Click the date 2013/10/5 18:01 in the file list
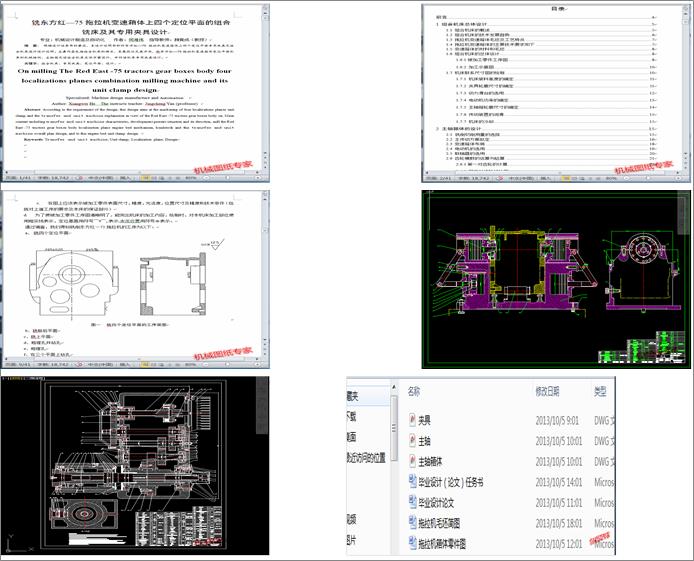Viewport: 694px width, 561px height. click(559, 523)
